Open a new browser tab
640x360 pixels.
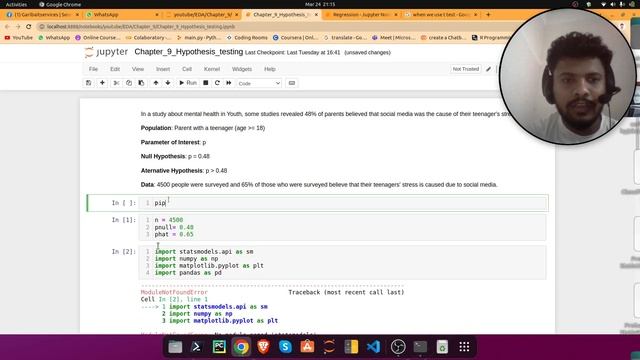click(x=488, y=14)
